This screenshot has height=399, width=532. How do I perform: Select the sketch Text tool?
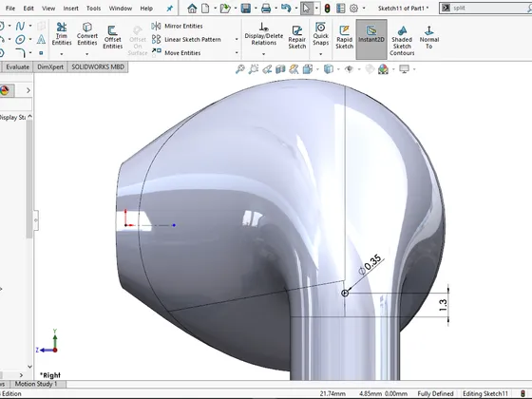pyautogui.click(x=41, y=39)
